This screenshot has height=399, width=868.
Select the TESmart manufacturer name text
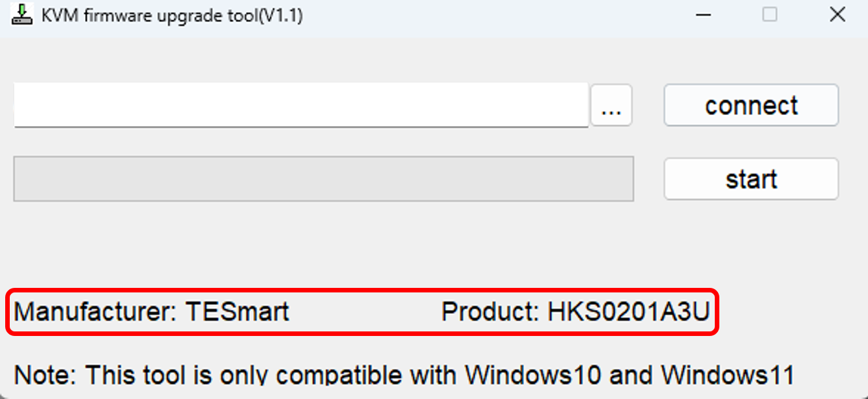(x=238, y=312)
